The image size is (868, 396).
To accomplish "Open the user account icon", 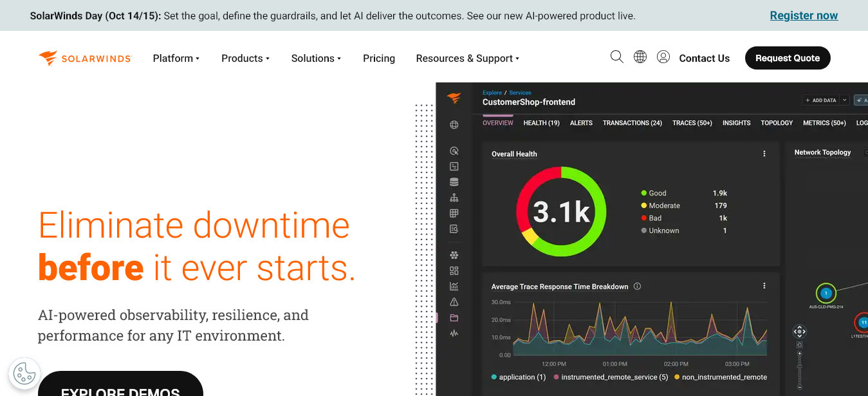I will coord(663,57).
